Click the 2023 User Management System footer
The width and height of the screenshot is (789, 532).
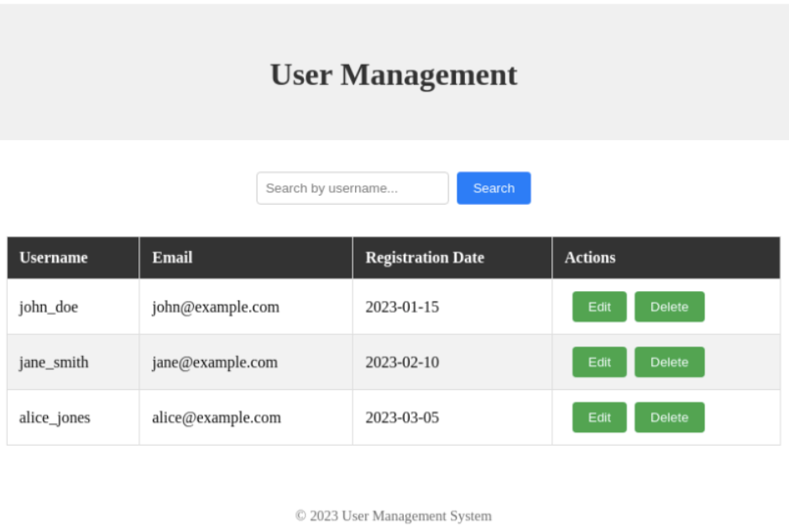(x=394, y=516)
